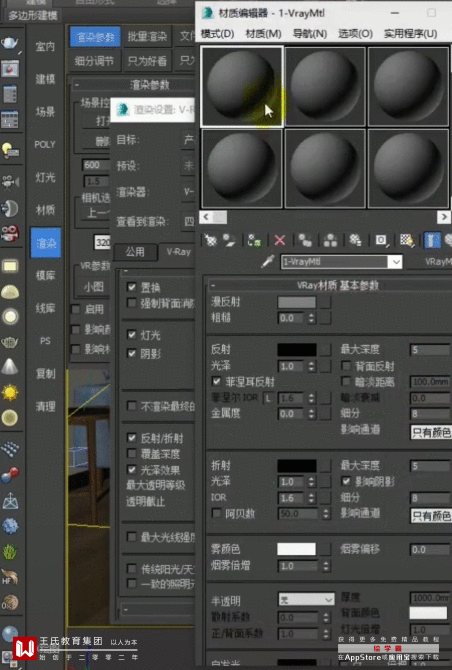Click Make Unique icon in material toolbar
This screenshot has height=670, width=452.
tap(330, 241)
